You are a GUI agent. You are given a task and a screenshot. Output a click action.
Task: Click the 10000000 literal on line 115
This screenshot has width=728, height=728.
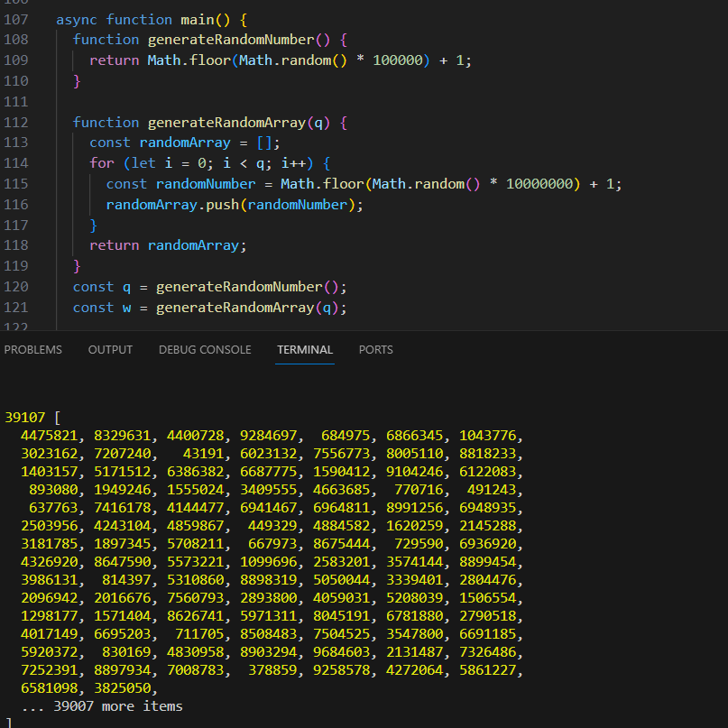point(539,184)
